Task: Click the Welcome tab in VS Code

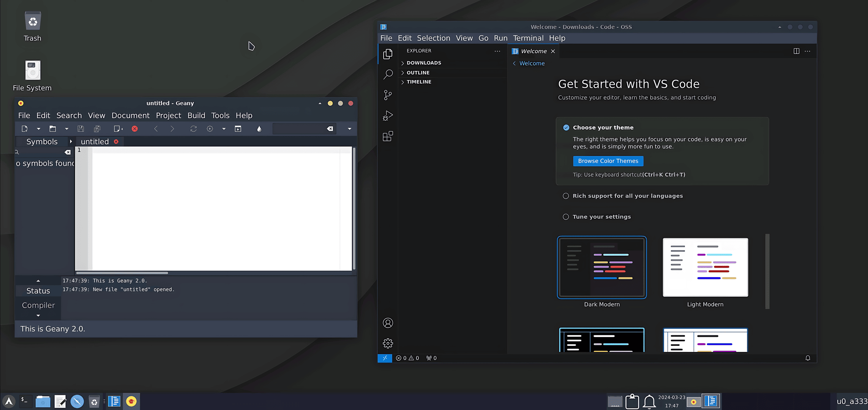Action: tap(533, 51)
